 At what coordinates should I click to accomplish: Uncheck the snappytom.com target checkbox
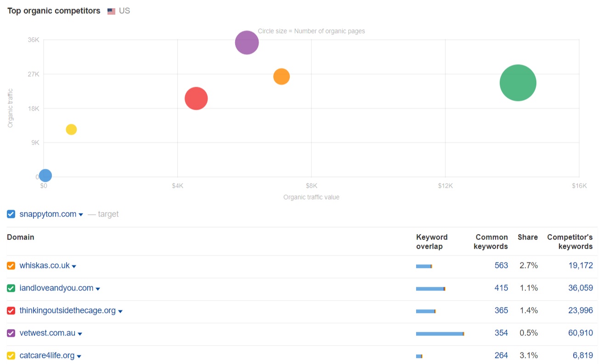(x=11, y=214)
